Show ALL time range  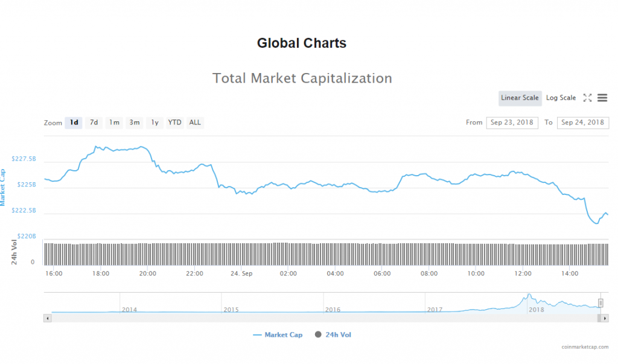[x=195, y=123]
